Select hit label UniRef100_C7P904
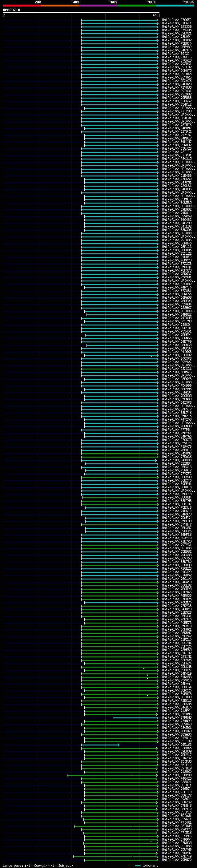The height and width of the screenshot is (868, 197). point(176,840)
